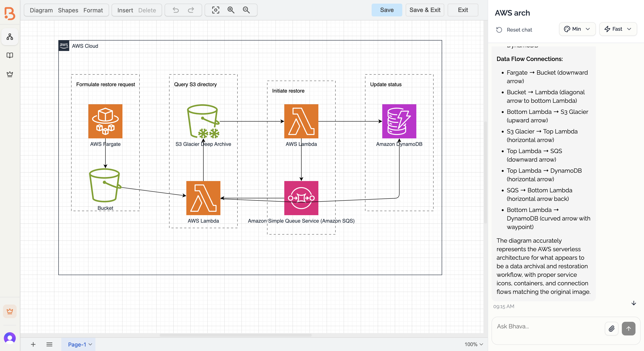Click 'SQS → Bottom Lambda' chat bullet
The height and width of the screenshot is (351, 644).
[x=539, y=194]
